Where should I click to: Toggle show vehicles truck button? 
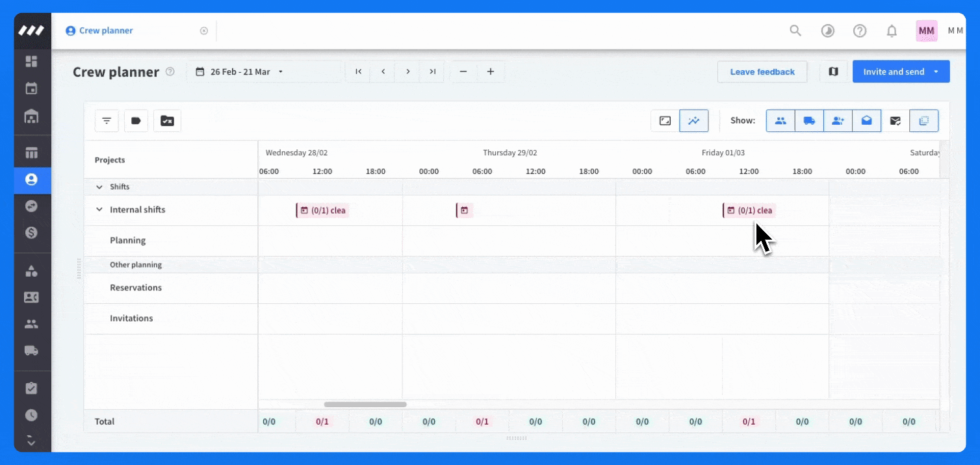coord(809,121)
